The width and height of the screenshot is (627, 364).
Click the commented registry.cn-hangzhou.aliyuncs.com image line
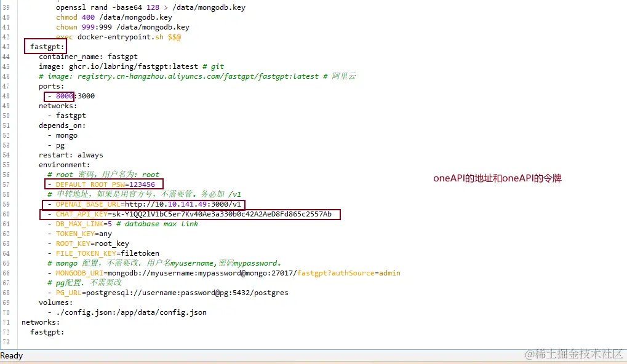[x=197, y=76]
